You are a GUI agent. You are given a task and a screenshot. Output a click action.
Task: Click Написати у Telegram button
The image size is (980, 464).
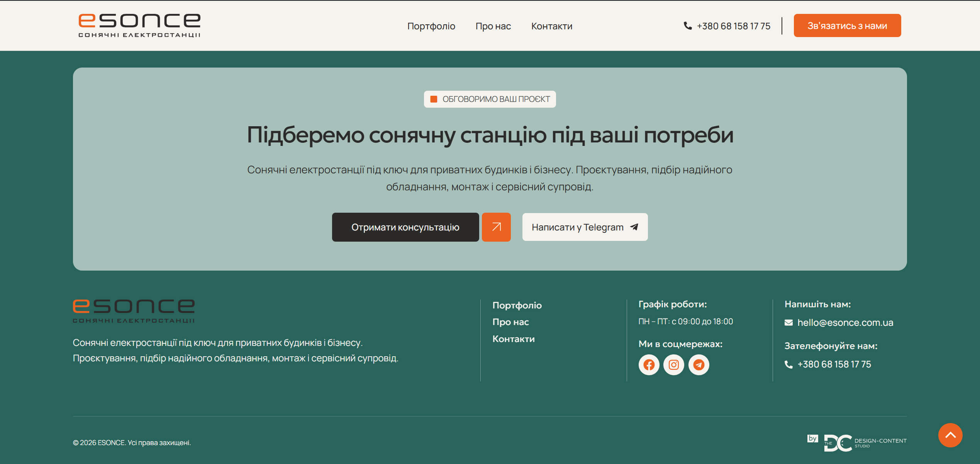[x=585, y=227]
